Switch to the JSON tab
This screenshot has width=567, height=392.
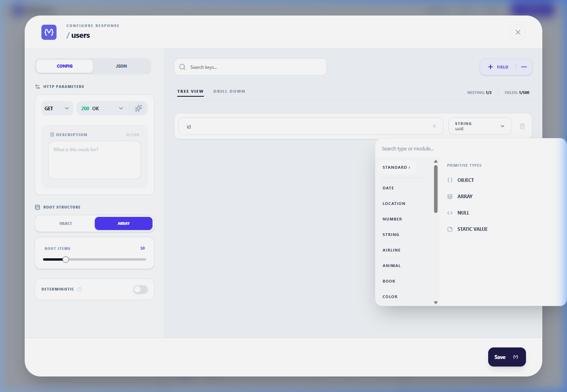(x=121, y=66)
